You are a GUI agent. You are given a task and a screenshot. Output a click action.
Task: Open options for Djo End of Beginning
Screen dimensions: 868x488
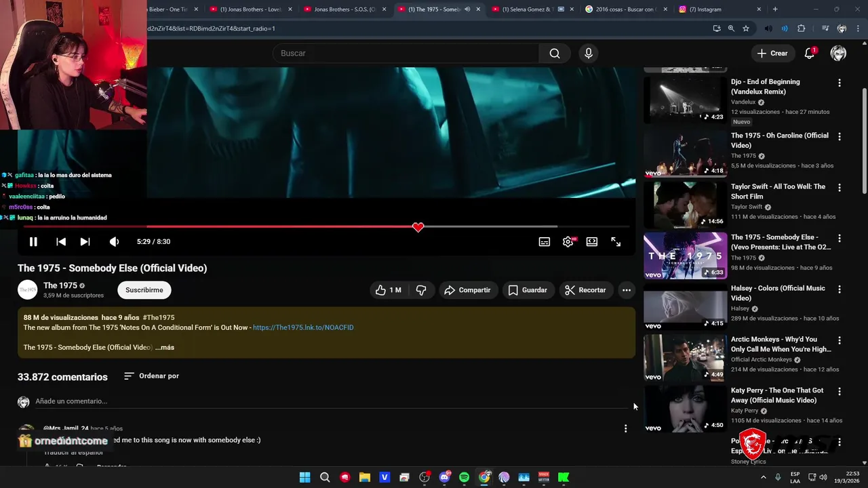point(840,83)
